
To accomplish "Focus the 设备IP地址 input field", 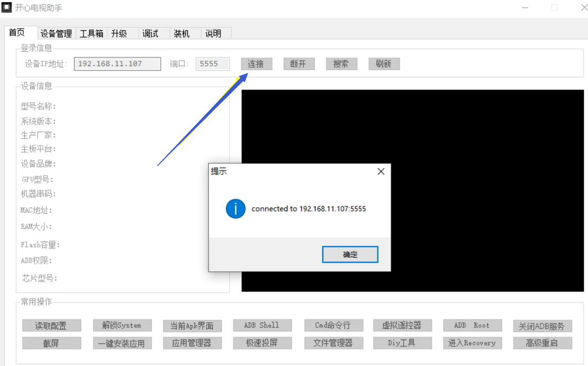I will click(117, 63).
